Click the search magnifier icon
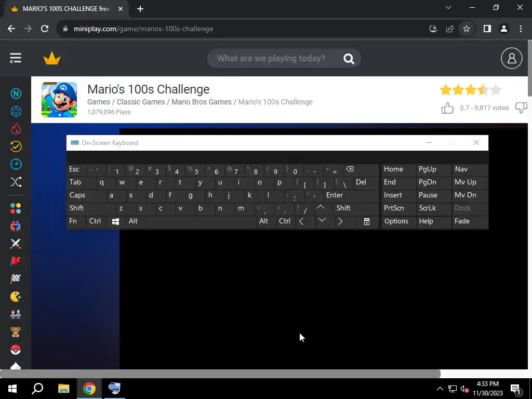This screenshot has width=532, height=399. [349, 59]
